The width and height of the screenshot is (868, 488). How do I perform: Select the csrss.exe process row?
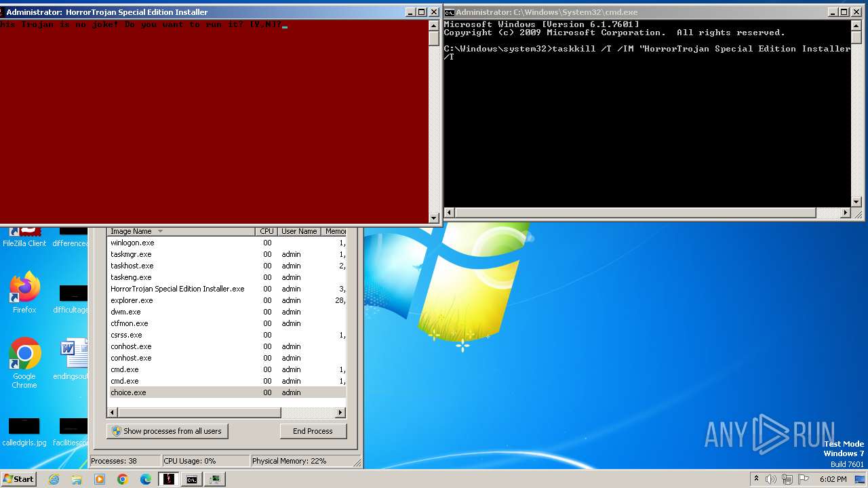[x=227, y=335]
